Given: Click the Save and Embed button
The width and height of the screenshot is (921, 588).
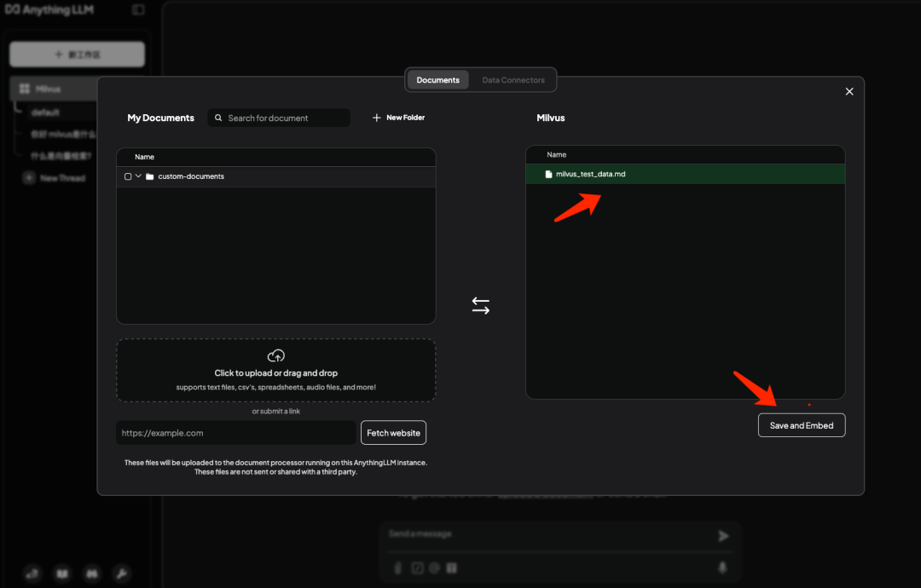Looking at the screenshot, I should click(x=801, y=425).
